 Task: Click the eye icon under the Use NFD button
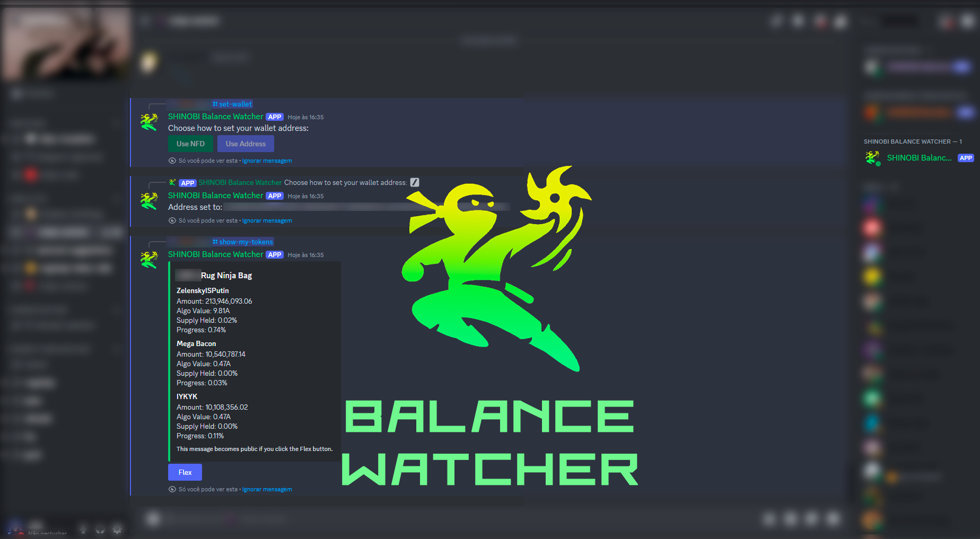click(x=172, y=161)
